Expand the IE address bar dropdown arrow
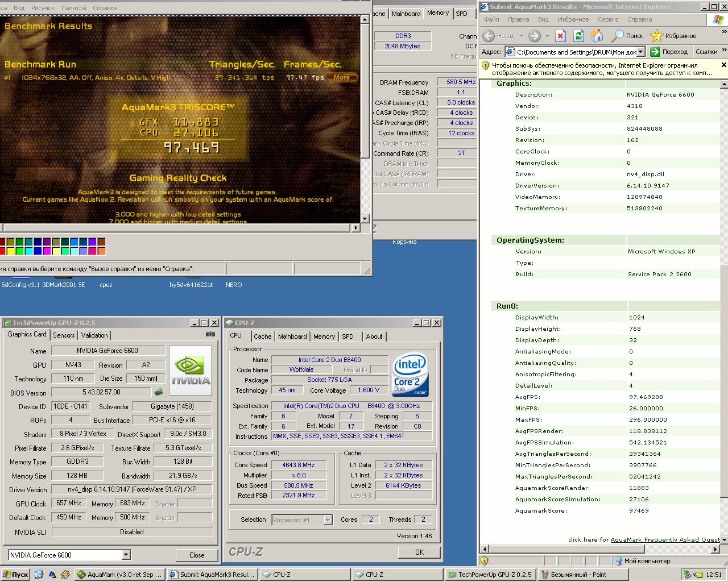Image resolution: width=728 pixels, height=582 pixels. (640, 52)
